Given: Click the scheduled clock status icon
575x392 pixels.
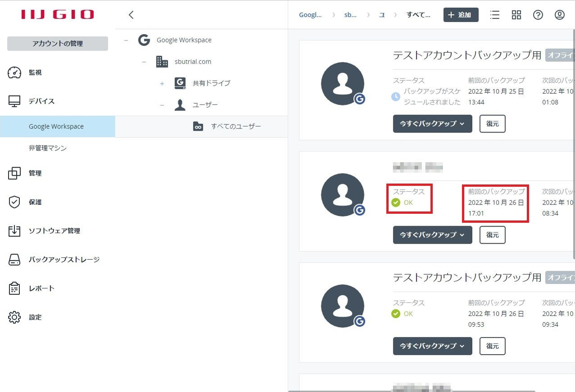Looking at the screenshot, I should point(396,96).
